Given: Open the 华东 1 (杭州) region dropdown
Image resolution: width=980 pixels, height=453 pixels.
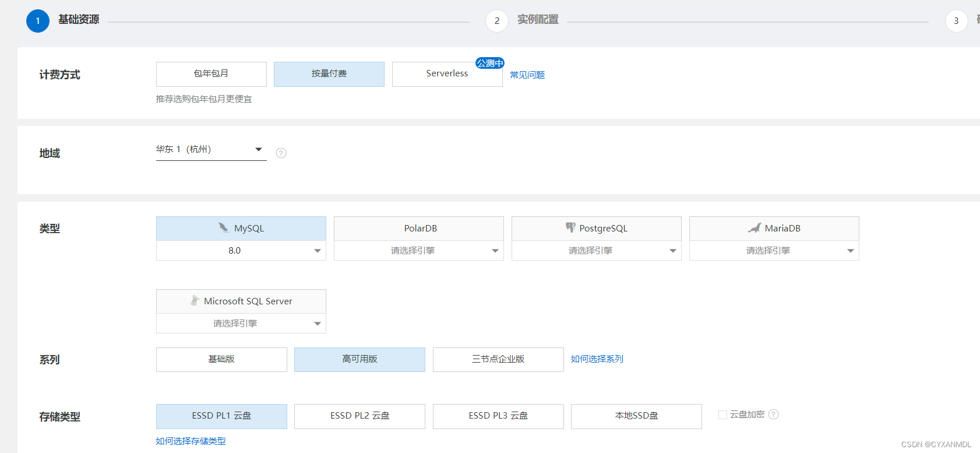Looking at the screenshot, I should pyautogui.click(x=211, y=150).
